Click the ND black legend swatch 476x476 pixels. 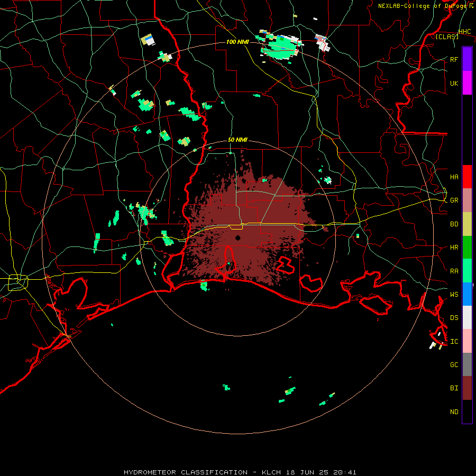tap(467, 411)
